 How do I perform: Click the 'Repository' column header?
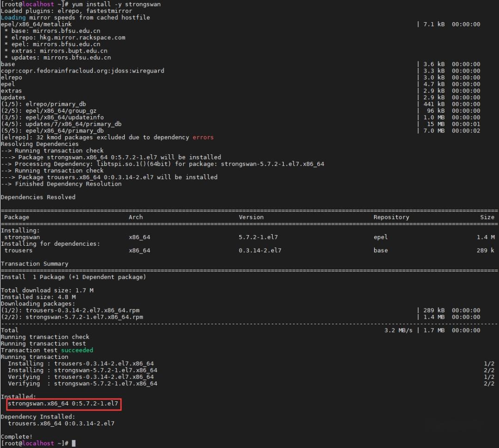(391, 217)
